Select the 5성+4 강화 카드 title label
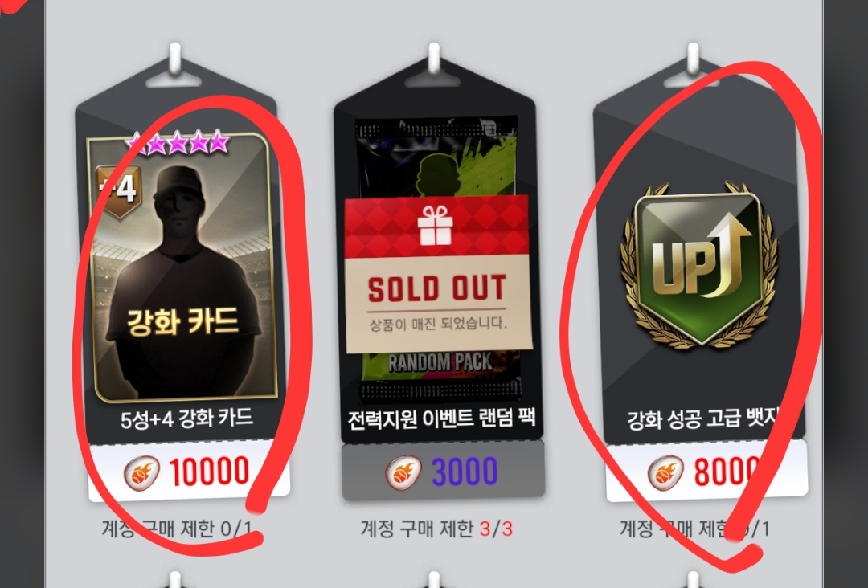Image resolution: width=868 pixels, height=588 pixels. pyautogui.click(x=186, y=419)
